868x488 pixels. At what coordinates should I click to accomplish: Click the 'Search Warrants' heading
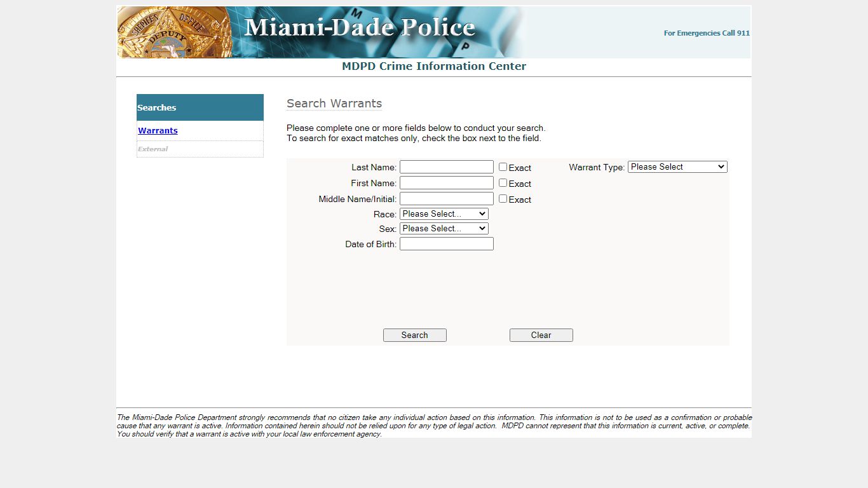pyautogui.click(x=334, y=104)
